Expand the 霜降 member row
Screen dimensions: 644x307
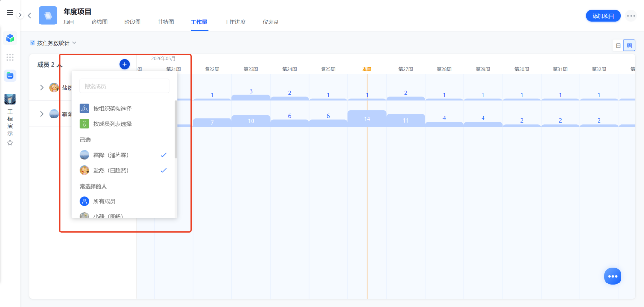pyautogui.click(x=42, y=114)
